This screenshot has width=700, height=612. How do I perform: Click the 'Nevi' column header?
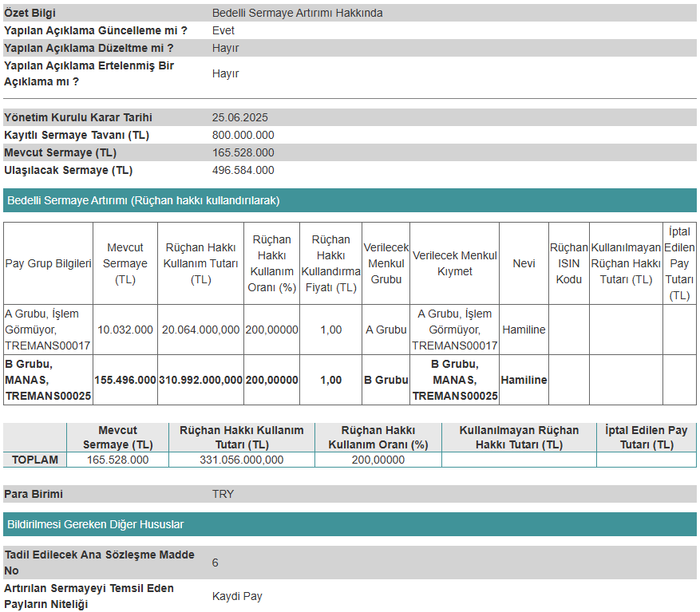(524, 263)
